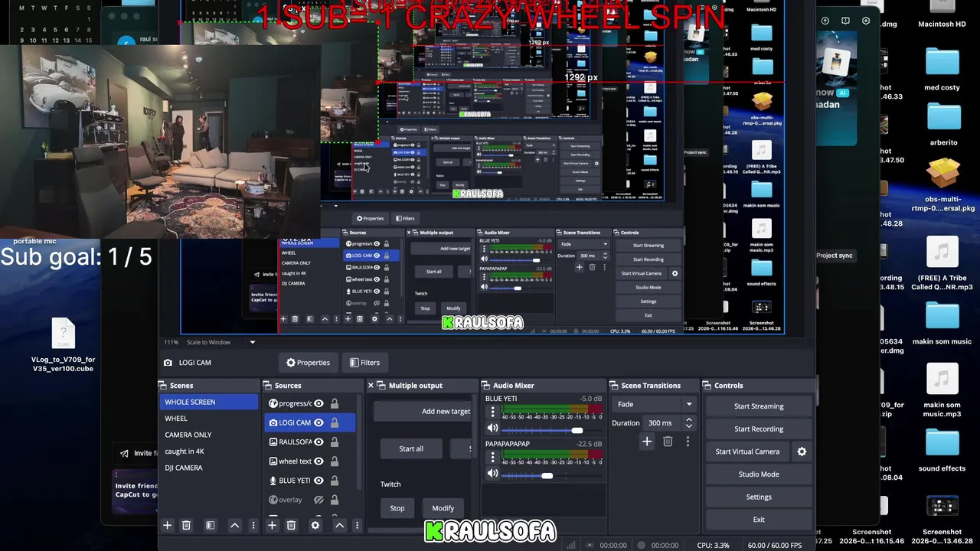Add a new source with Sources plus icon
The height and width of the screenshot is (551, 980).
[272, 525]
